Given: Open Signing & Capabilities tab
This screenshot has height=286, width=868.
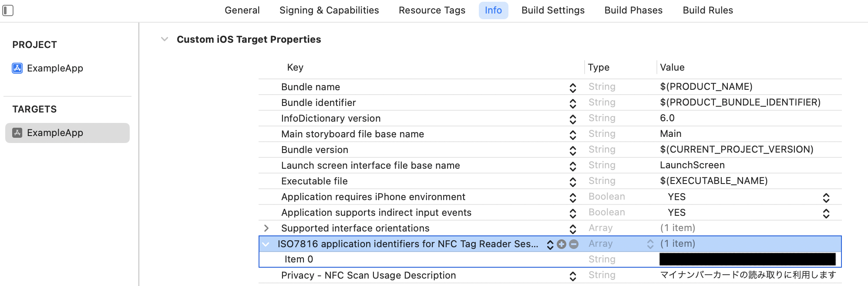Looking at the screenshot, I should (329, 10).
